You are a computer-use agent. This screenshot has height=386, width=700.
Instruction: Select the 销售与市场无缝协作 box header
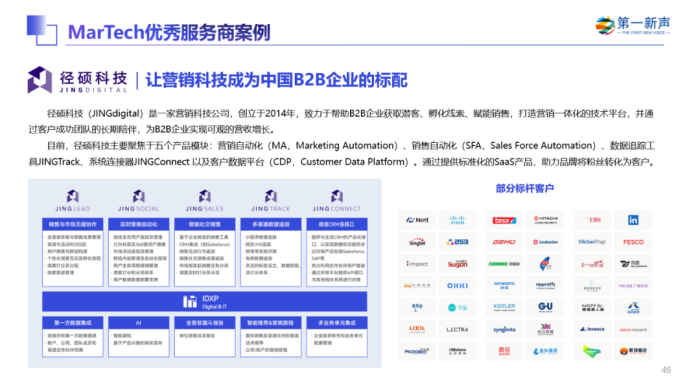click(72, 224)
